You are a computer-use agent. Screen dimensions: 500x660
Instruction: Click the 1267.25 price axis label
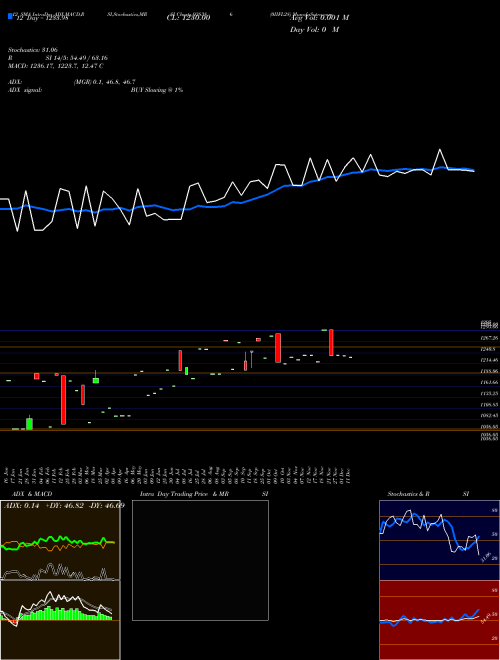[489, 338]
